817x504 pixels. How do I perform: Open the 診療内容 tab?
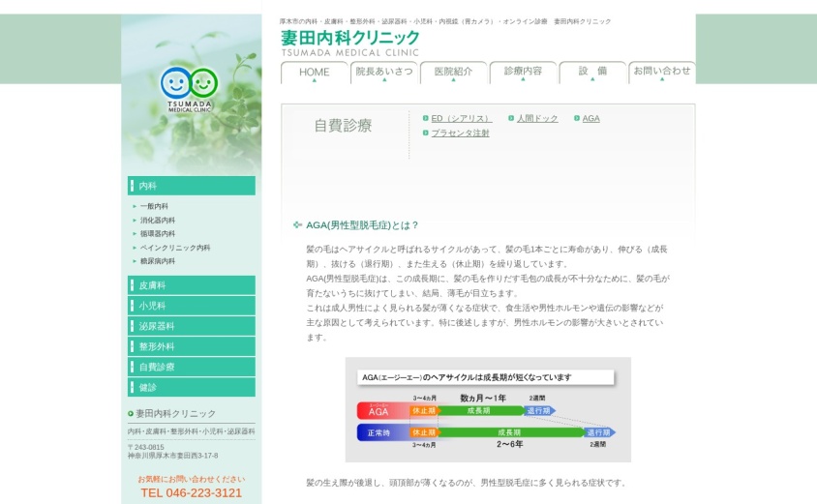pos(523,73)
